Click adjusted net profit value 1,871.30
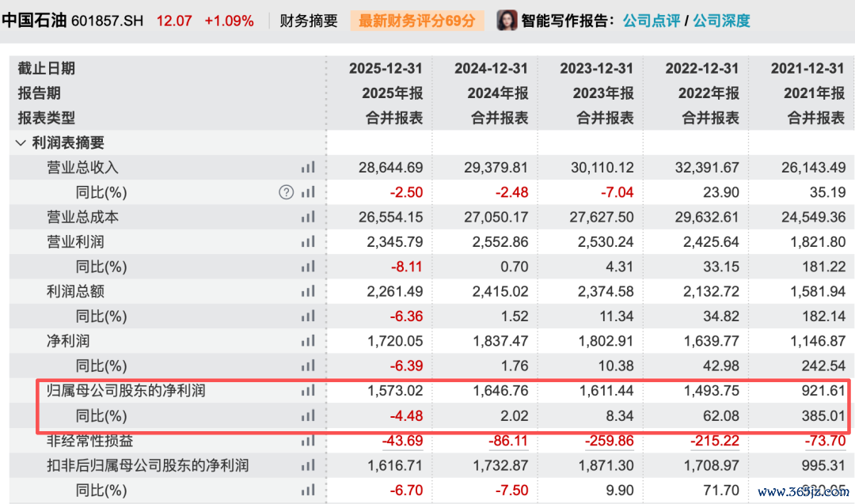The height and width of the screenshot is (504, 855). point(606,464)
